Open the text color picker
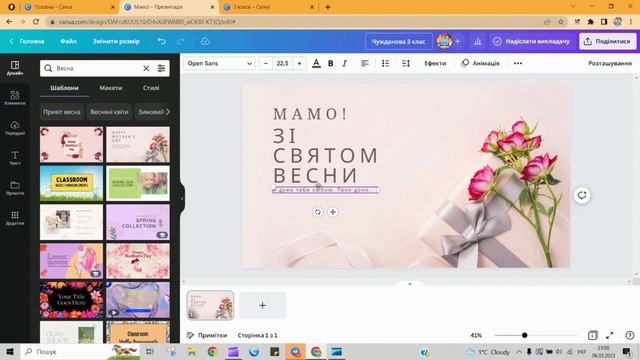Screen dimensions: 640x360 tap(316, 63)
